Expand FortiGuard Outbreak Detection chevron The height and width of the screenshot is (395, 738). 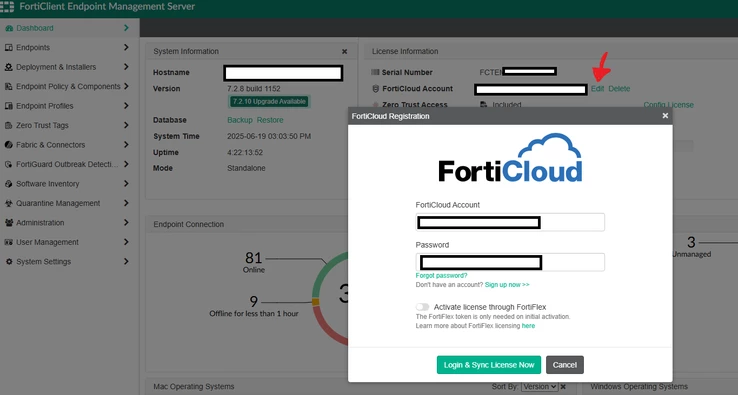coord(126,164)
